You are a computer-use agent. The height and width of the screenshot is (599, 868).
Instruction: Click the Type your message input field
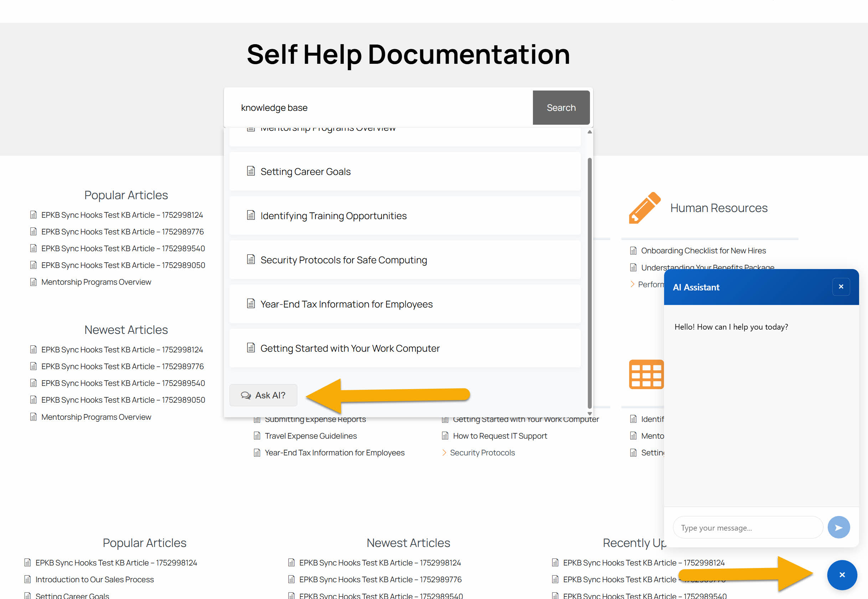point(747,528)
